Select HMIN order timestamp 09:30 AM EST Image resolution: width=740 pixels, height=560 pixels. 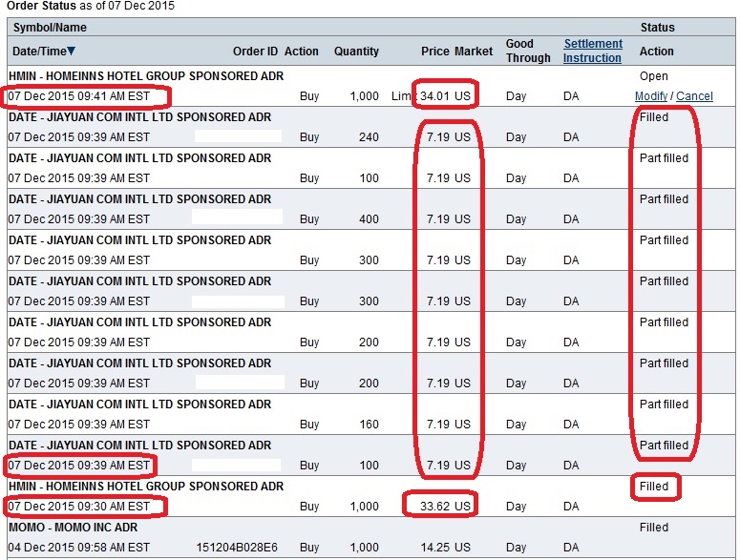79,507
